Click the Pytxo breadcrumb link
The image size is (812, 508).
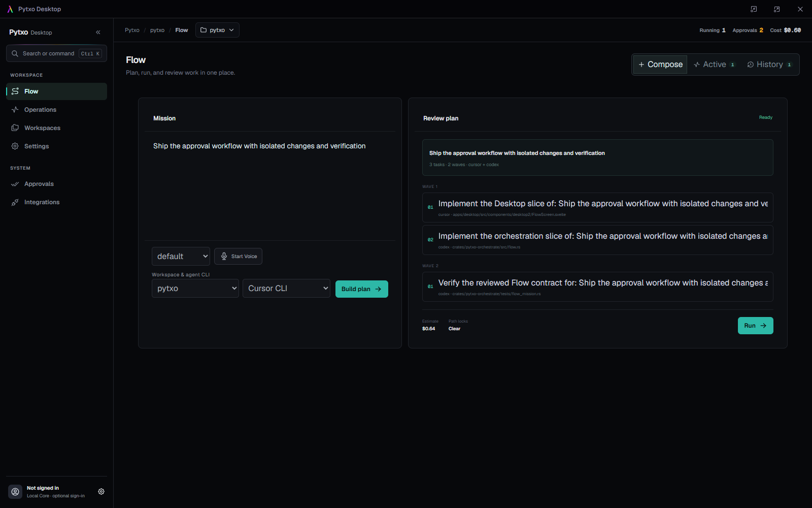132,30
